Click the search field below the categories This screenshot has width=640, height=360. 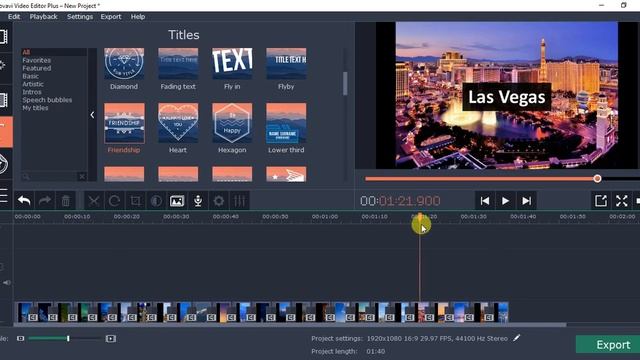pyautogui.click(x=50, y=176)
